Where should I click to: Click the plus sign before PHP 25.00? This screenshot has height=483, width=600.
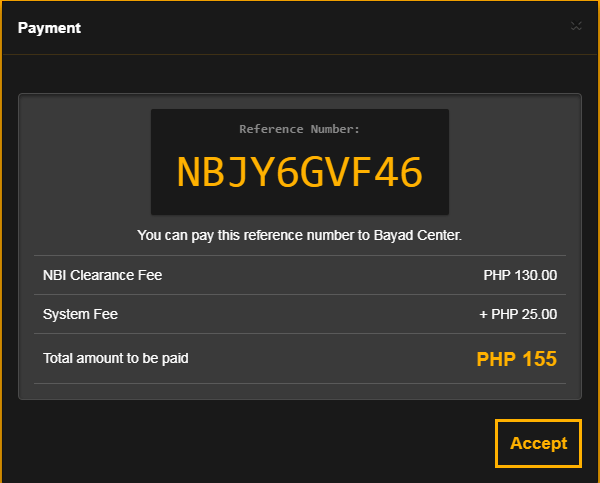tap(484, 314)
